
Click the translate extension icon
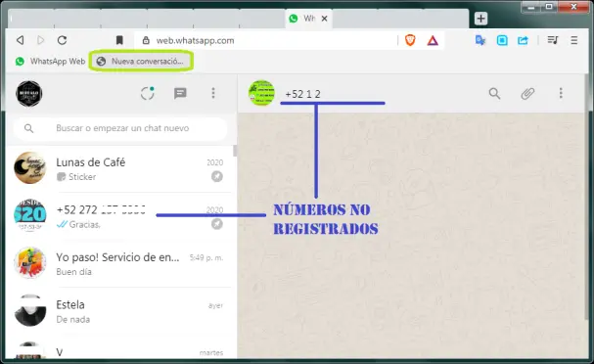[480, 40]
